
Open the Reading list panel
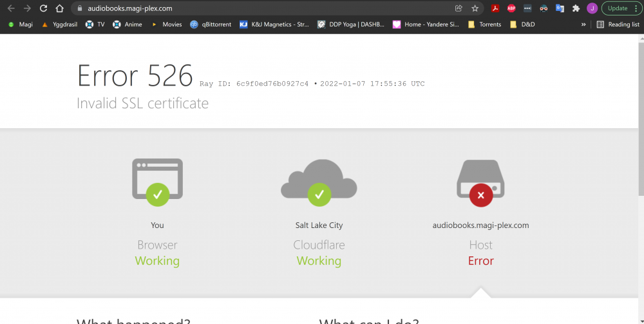pos(618,24)
